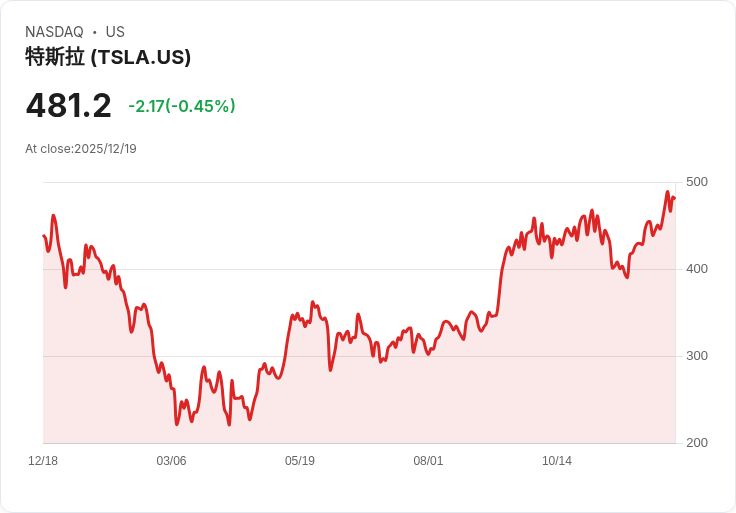Click the chart line's rightmost end point
This screenshot has width=736, height=513.
675,198
